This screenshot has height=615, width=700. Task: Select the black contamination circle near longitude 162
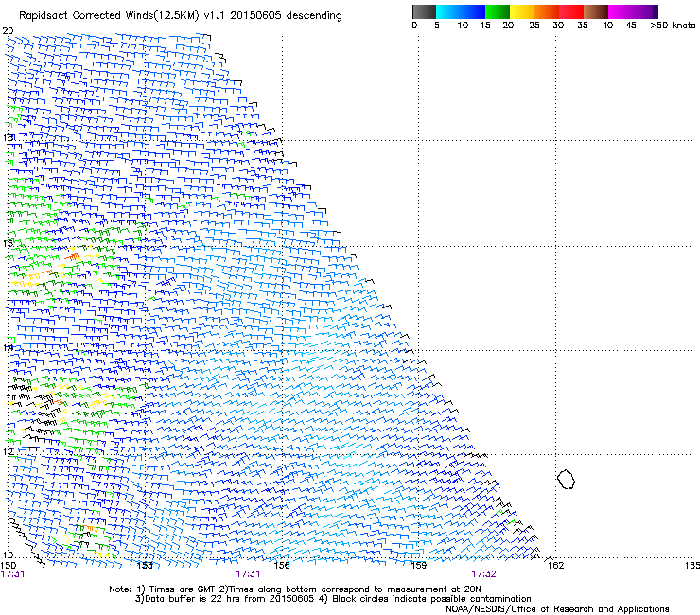pyautogui.click(x=566, y=479)
